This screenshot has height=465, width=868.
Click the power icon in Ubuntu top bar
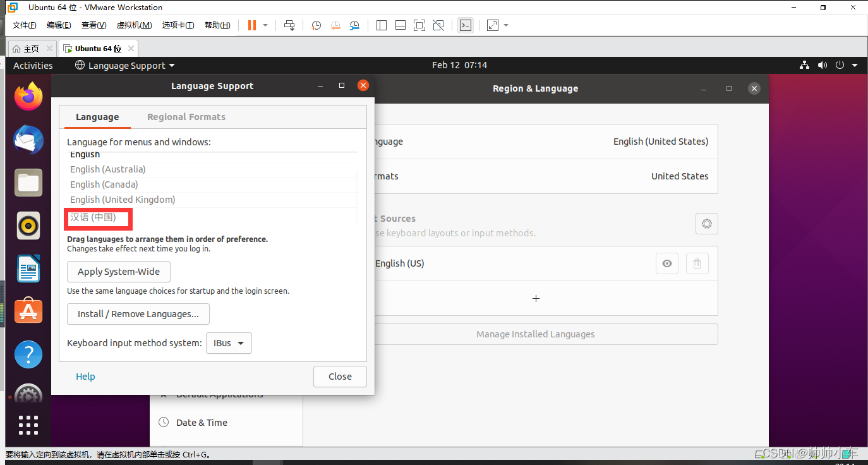[840, 65]
